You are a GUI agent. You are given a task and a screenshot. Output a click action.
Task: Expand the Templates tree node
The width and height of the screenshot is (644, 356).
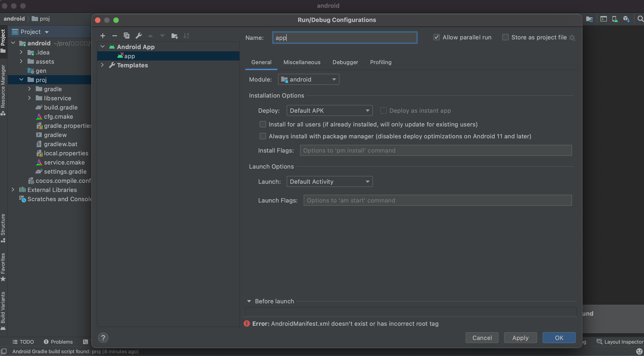click(103, 65)
